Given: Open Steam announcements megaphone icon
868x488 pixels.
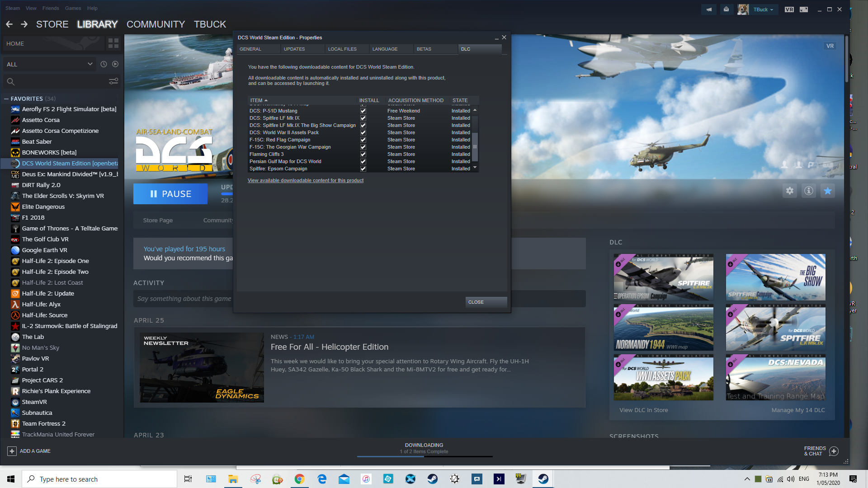Looking at the screenshot, I should coord(709,9).
